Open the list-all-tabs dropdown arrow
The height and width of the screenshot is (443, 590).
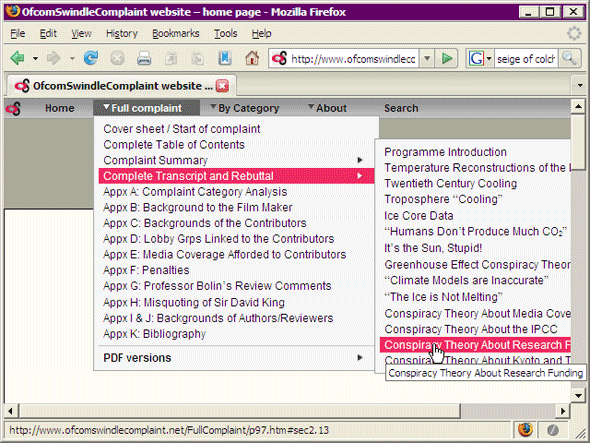(580, 85)
